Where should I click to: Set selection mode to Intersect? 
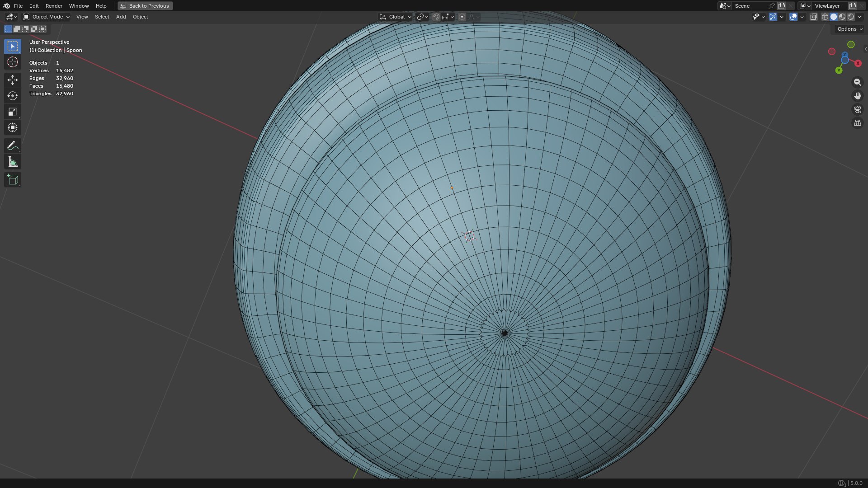click(42, 29)
